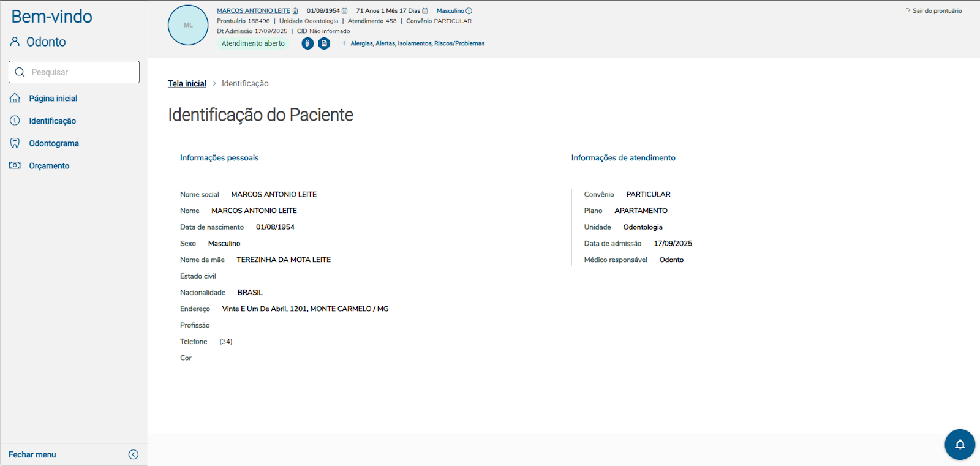Click the tooth icon beside Odontograma
The width and height of the screenshot is (980, 466).
click(x=15, y=143)
